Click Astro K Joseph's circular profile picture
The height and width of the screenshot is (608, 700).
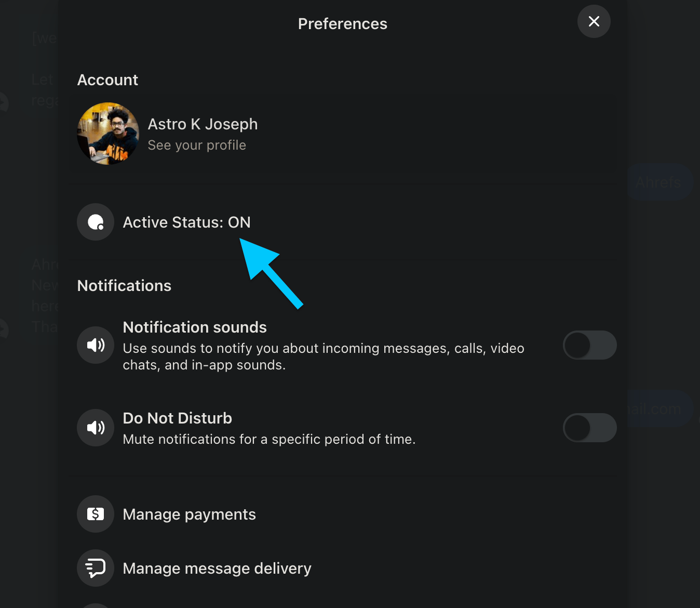click(x=107, y=134)
